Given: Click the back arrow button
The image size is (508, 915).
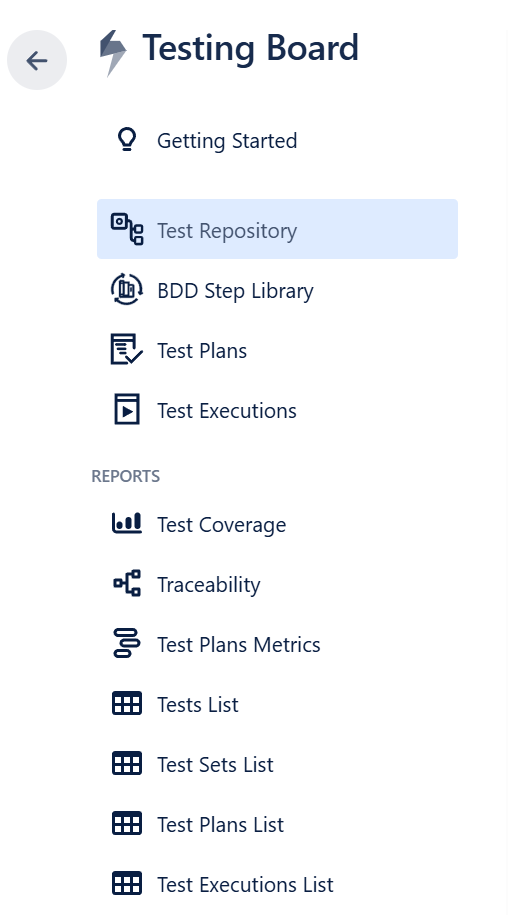Looking at the screenshot, I should pyautogui.click(x=37, y=60).
